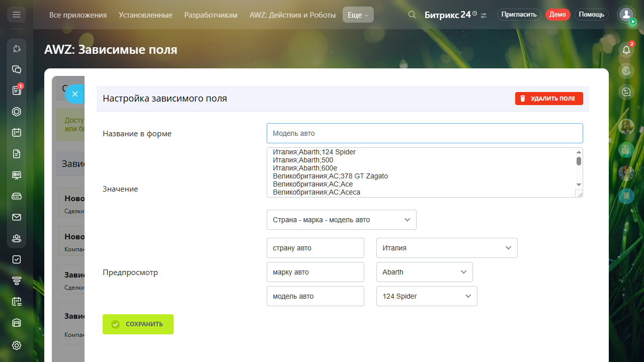Open the chat messenger icon in sidebar
Viewport: 644px width, 362px height.
click(17, 69)
